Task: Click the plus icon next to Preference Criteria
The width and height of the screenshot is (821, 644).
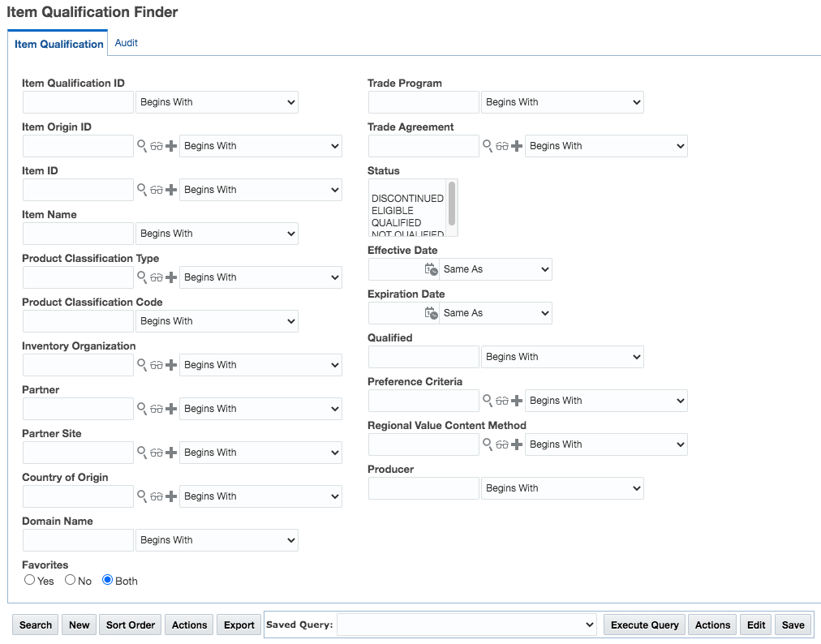Action: (x=517, y=401)
